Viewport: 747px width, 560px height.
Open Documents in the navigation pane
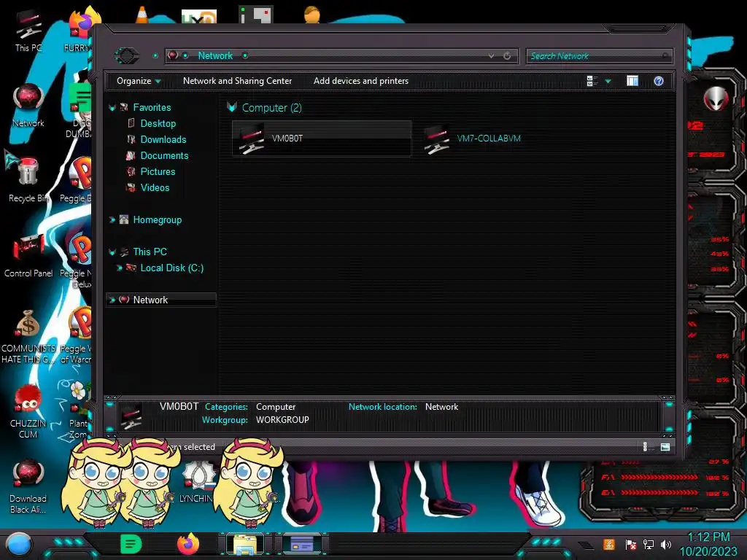pos(164,156)
